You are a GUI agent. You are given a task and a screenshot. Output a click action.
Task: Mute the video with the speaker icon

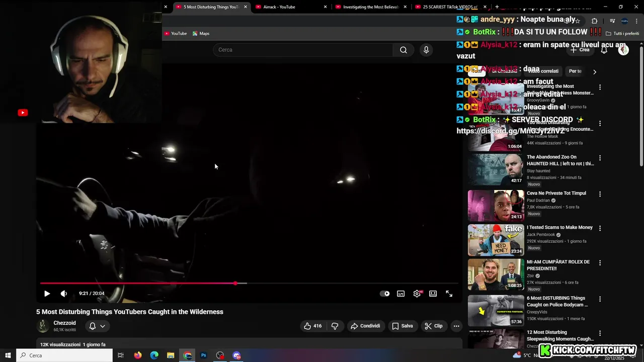(x=64, y=294)
